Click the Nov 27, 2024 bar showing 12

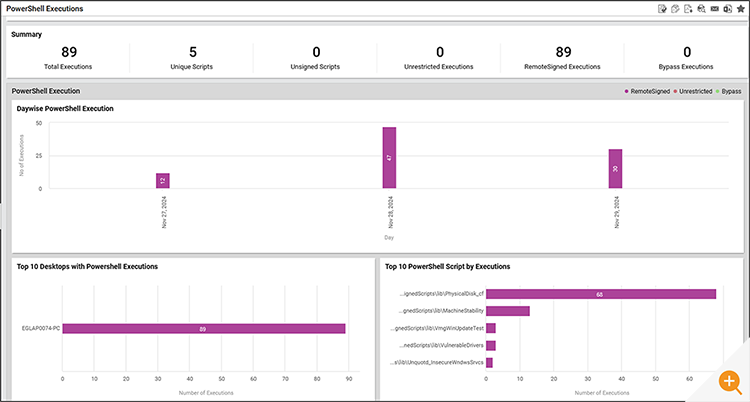[162, 180]
